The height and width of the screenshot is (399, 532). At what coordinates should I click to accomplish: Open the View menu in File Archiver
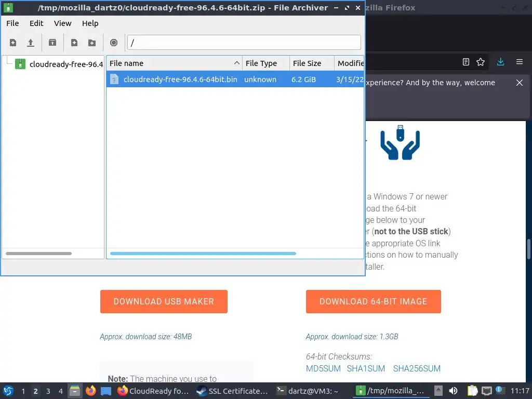point(62,23)
